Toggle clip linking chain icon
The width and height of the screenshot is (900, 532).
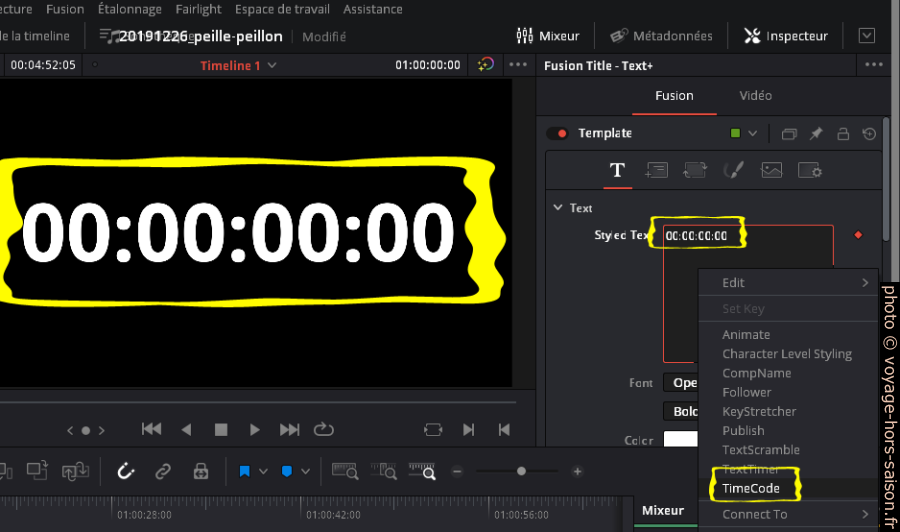click(163, 472)
